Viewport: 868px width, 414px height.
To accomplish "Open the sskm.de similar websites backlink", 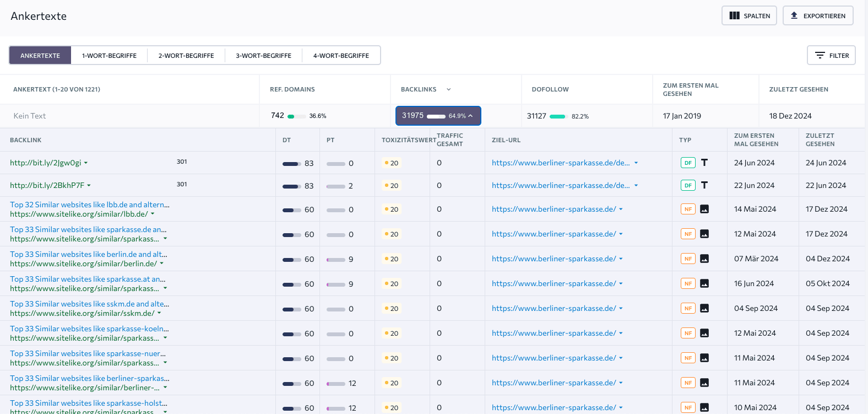I will [x=90, y=304].
